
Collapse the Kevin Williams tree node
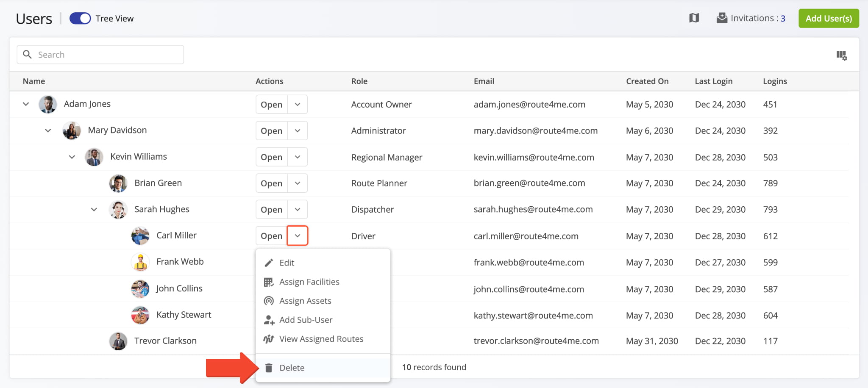(72, 157)
